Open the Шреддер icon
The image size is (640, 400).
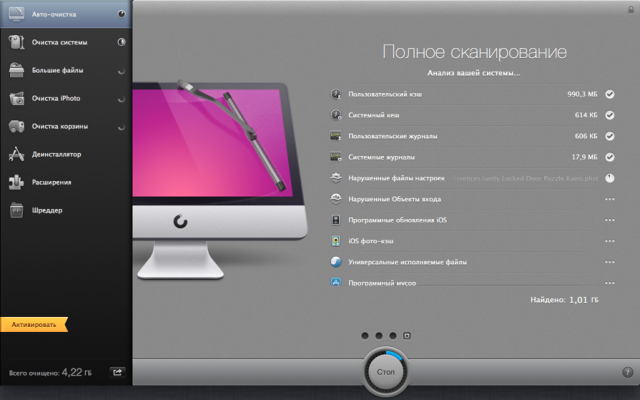tap(16, 210)
